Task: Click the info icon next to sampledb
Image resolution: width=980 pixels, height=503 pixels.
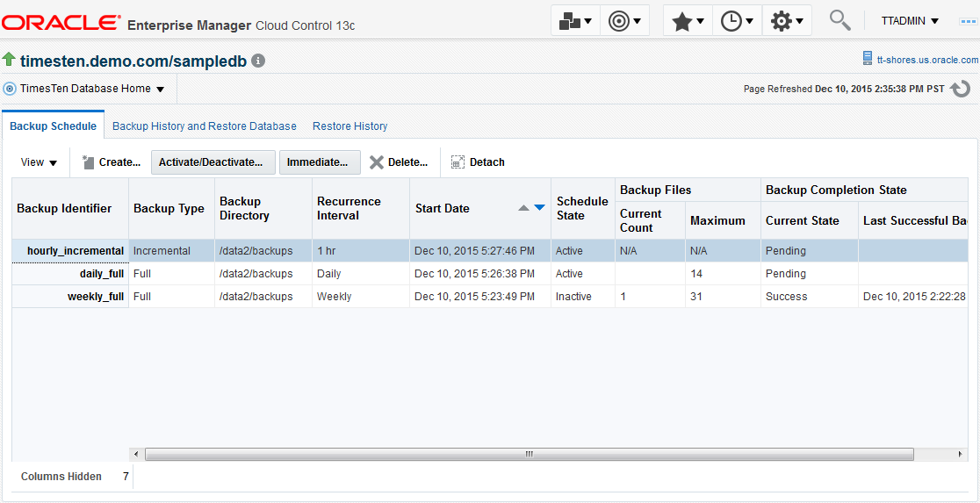Action: [x=258, y=61]
